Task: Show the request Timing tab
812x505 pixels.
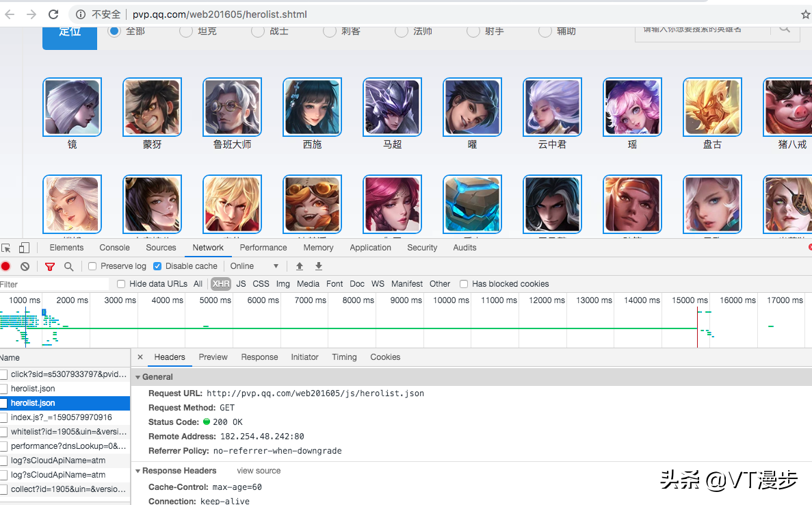Action: [x=344, y=357]
